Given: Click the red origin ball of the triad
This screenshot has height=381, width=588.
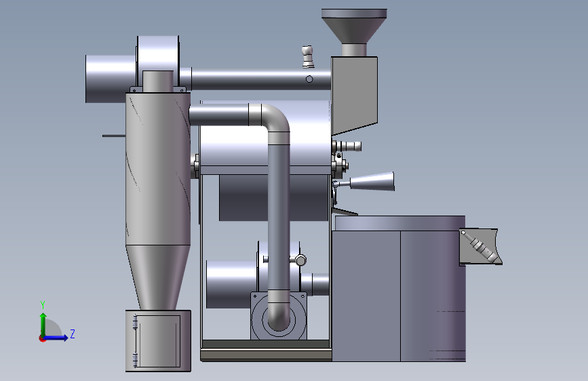Looking at the screenshot, I should coord(42,338).
